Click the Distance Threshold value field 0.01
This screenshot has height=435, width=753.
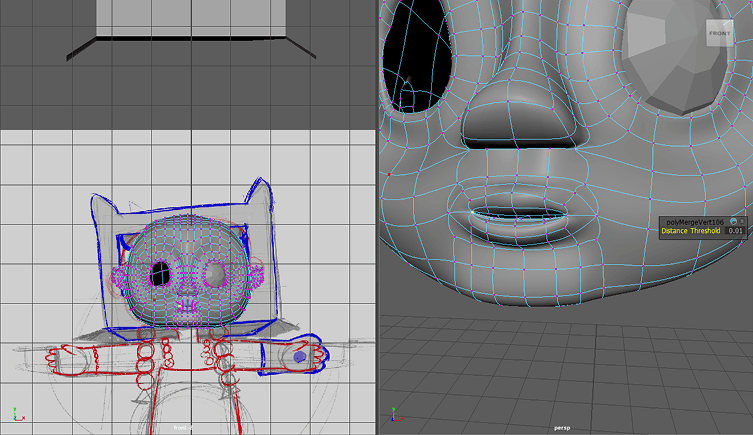pos(735,231)
